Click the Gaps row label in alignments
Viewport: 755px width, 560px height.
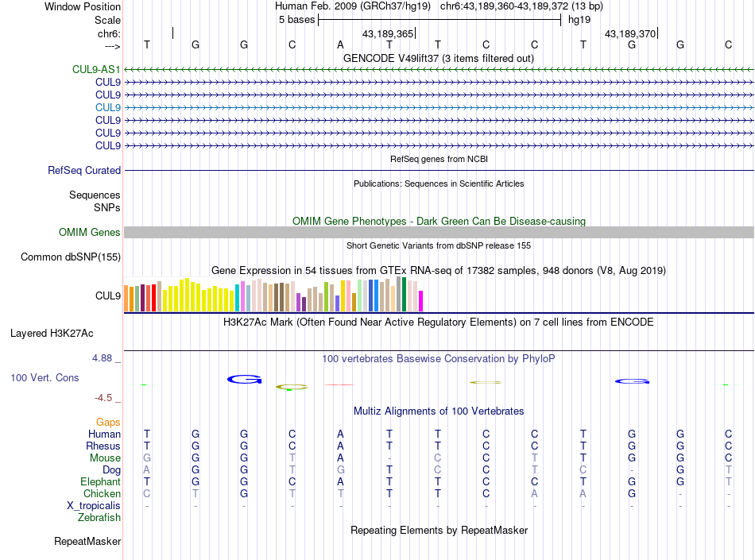[108, 423]
